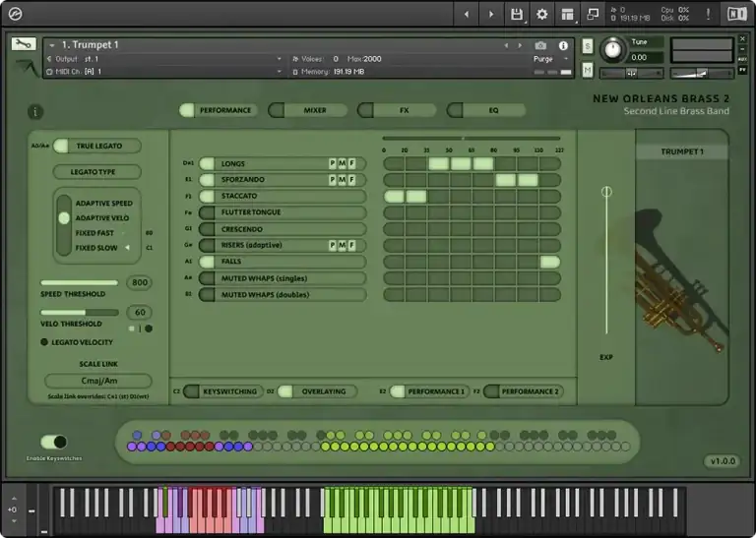This screenshot has width=756, height=538.
Task: Toggle the Enable Keyswitches switch
Action: [x=54, y=442]
